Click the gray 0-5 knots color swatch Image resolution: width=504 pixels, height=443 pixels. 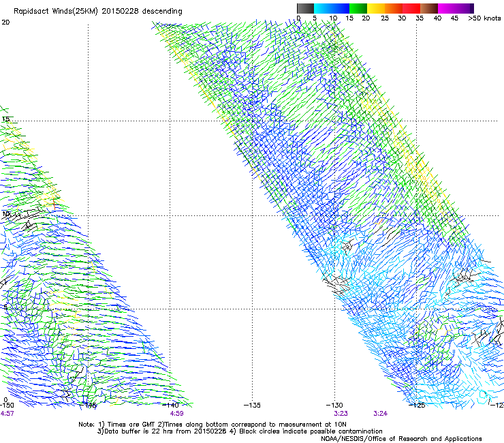point(305,8)
